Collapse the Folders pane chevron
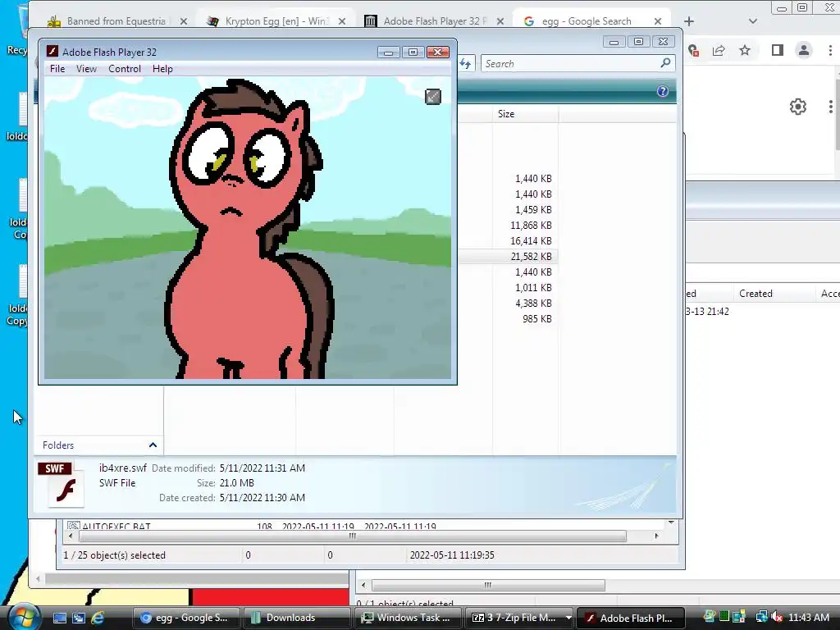This screenshot has width=840, height=630. [153, 445]
